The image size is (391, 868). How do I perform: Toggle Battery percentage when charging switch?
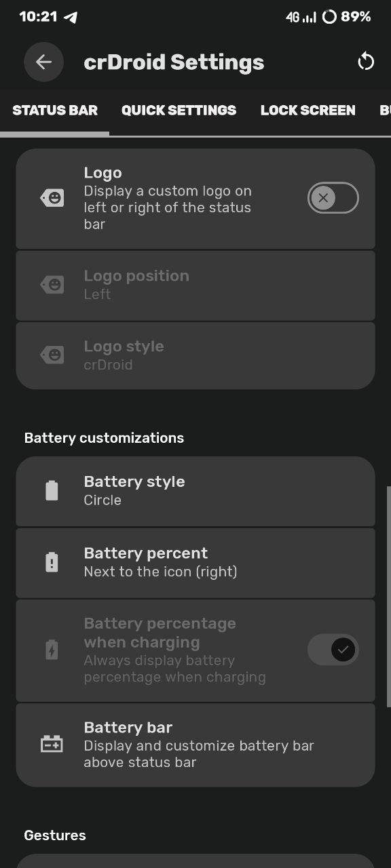coord(333,650)
